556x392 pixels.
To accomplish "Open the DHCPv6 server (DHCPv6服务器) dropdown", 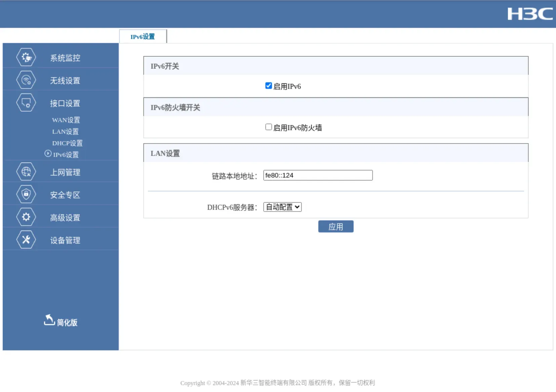I will click(282, 207).
